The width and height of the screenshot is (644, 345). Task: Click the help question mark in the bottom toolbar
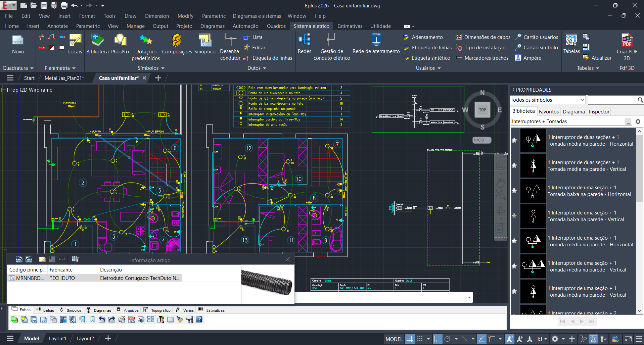click(199, 319)
